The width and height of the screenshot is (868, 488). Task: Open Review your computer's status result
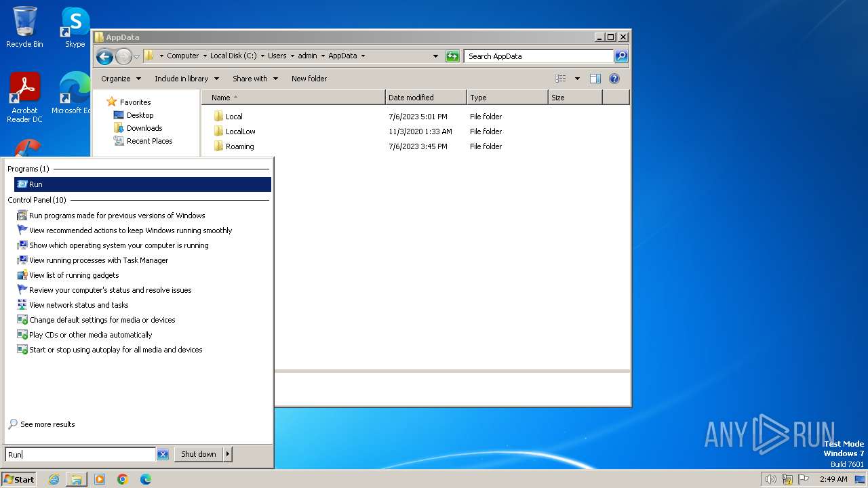[142, 290]
